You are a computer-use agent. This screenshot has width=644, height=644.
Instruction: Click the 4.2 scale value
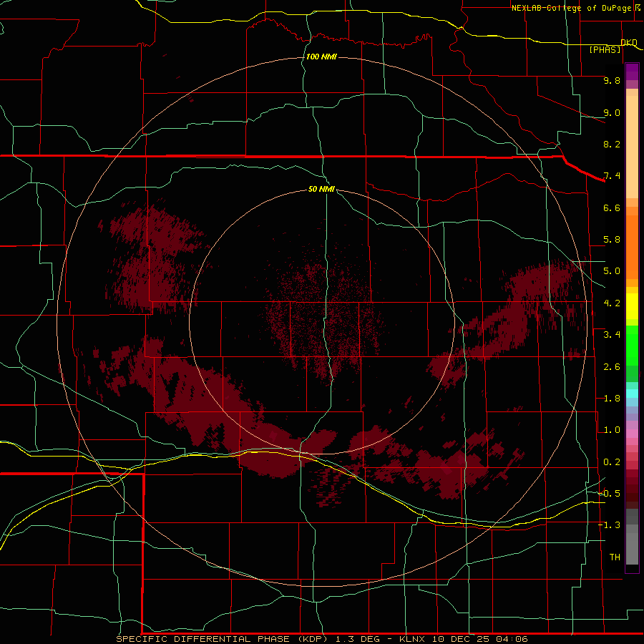tap(612, 303)
